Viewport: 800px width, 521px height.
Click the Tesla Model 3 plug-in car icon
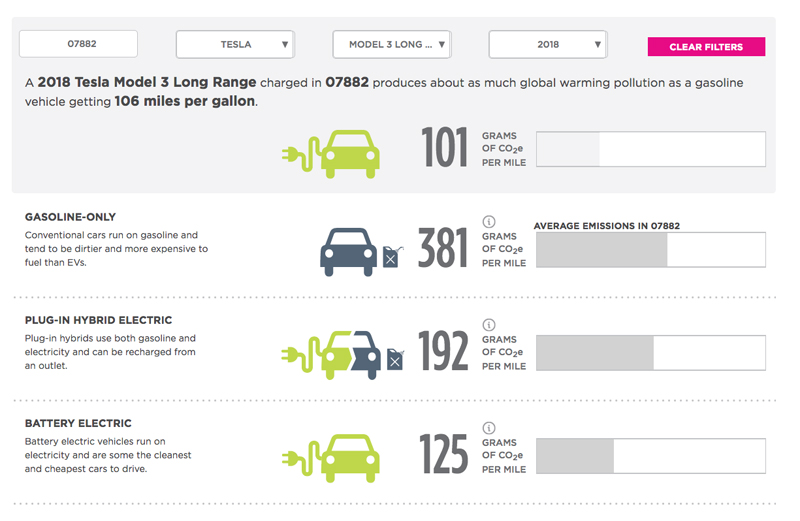[x=330, y=154]
